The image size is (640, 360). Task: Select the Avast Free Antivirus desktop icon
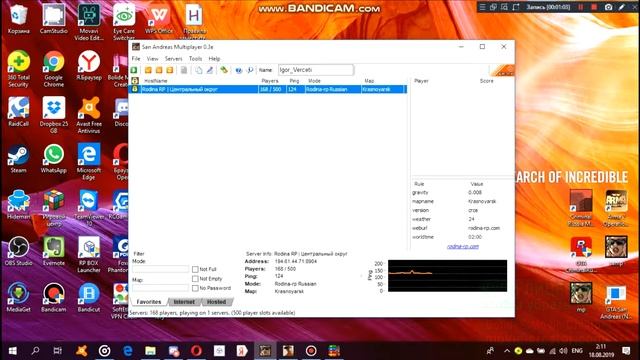tap(89, 115)
